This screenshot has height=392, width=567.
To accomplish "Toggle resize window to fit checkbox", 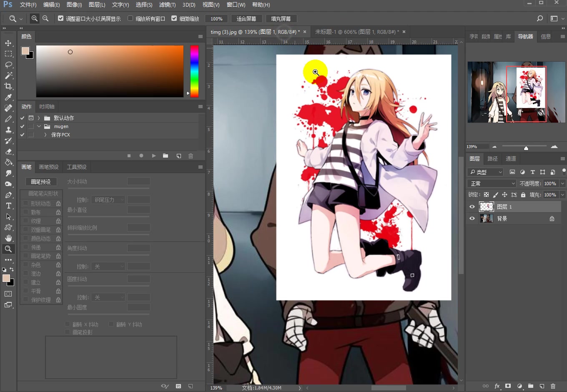I will [61, 18].
